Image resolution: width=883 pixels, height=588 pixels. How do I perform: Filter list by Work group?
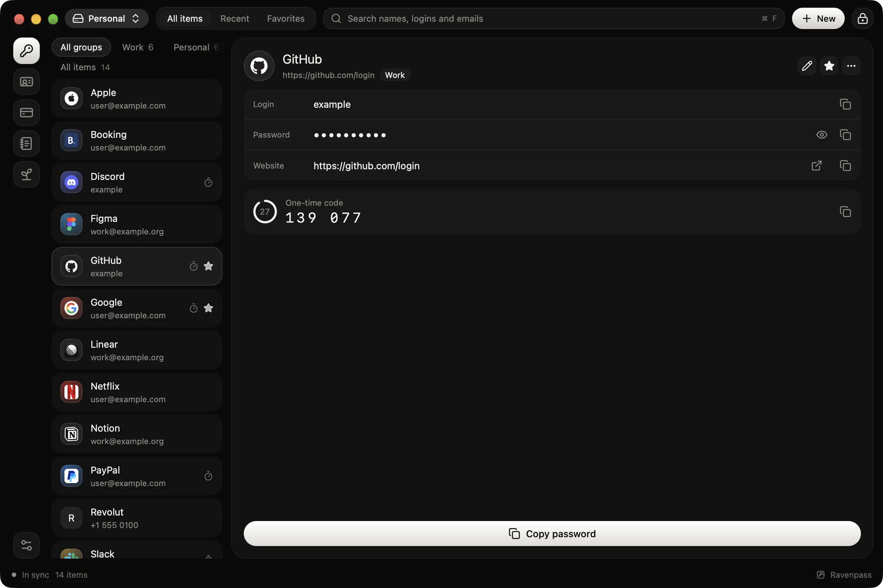138,47
